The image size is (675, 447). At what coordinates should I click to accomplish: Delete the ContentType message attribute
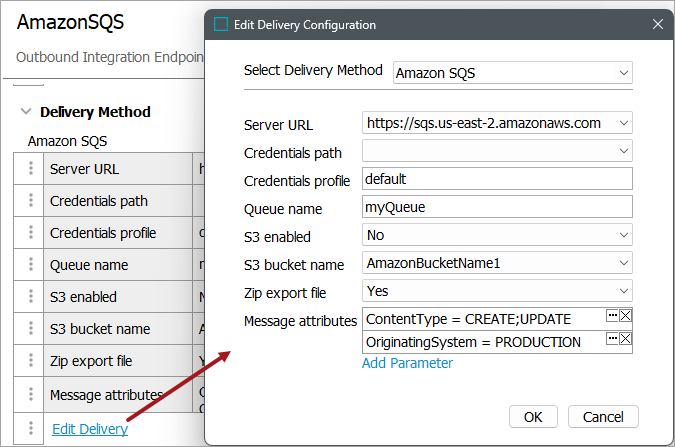pyautogui.click(x=626, y=315)
